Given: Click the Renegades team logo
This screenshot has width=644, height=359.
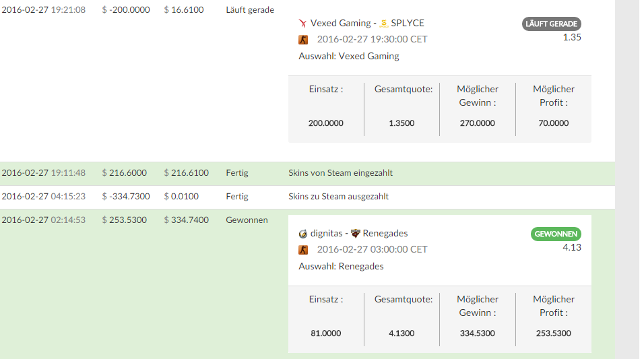Looking at the screenshot, I should [356, 234].
